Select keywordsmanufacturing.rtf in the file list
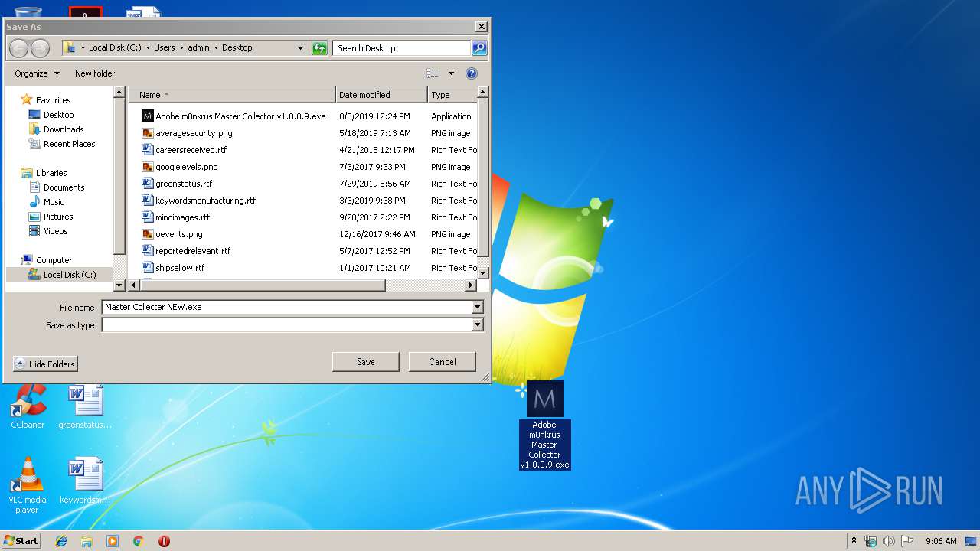 [205, 201]
